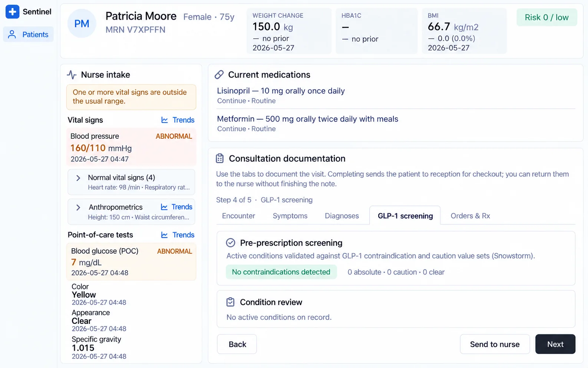
Task: Click the Condition review clipboard icon
Action: tap(231, 302)
